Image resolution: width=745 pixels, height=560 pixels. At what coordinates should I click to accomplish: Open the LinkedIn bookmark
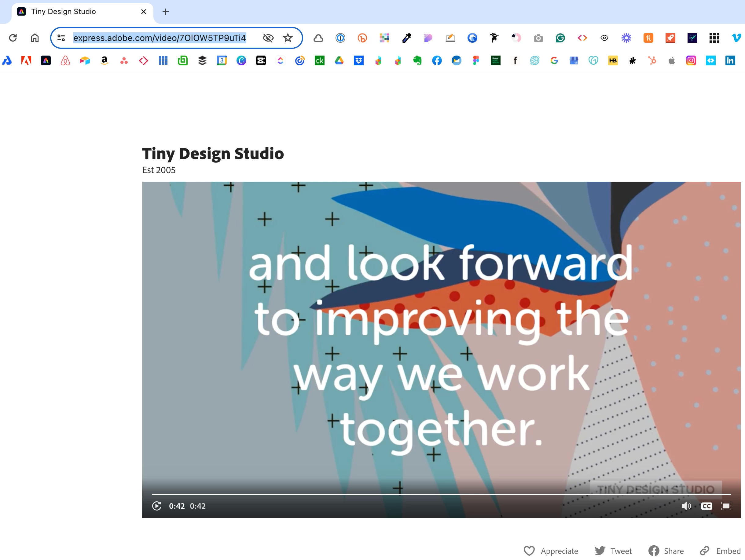pos(730,60)
